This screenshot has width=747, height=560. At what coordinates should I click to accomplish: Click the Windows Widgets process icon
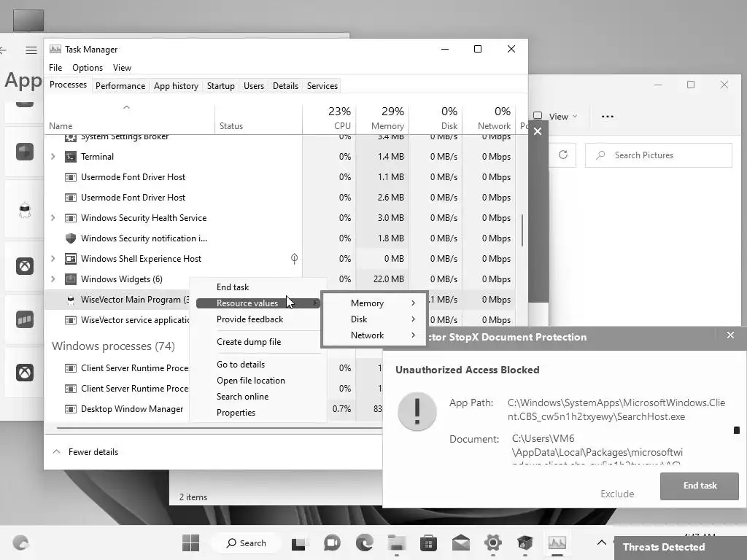[71, 279]
